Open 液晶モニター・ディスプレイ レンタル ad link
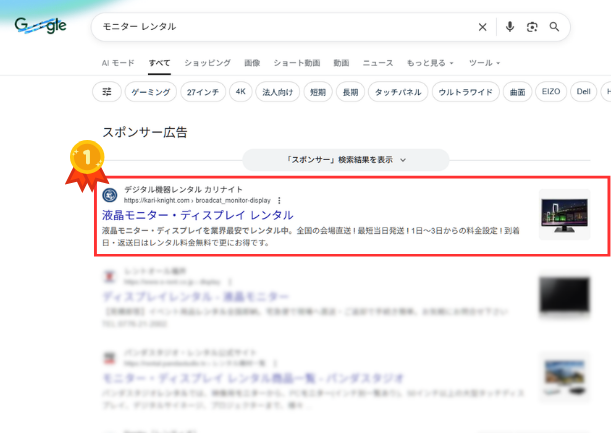This screenshot has height=433, width=611. 198,215
